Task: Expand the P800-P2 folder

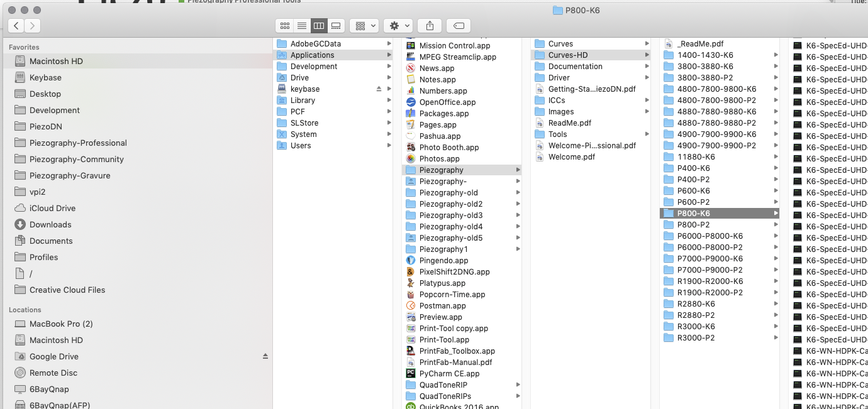Action: point(693,225)
